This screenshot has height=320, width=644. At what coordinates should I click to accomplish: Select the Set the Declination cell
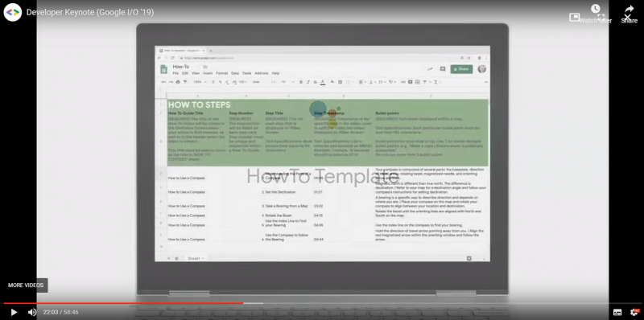281,192
